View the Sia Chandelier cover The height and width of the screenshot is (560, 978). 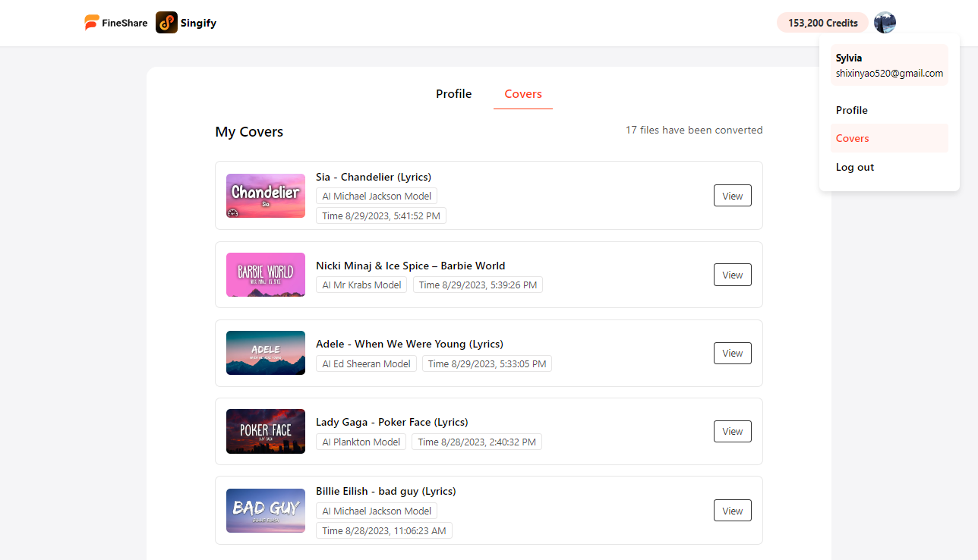coord(733,196)
